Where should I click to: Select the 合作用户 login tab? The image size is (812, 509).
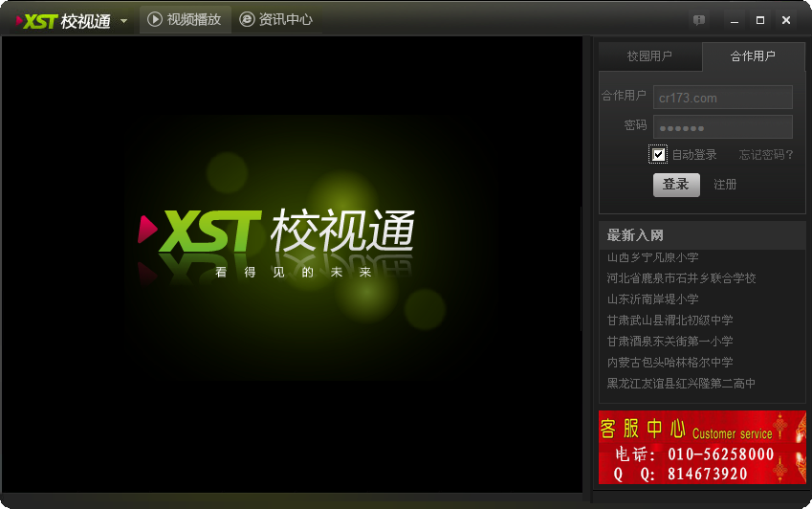[754, 55]
